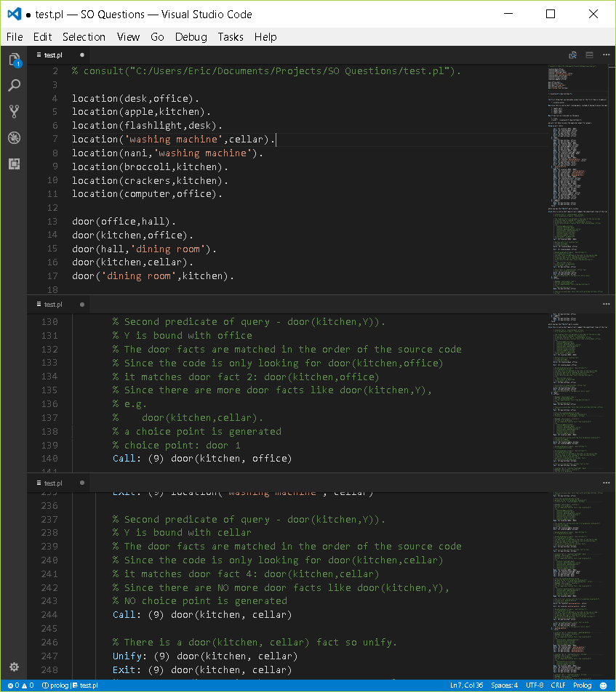Click 'Exit: (9) door(kitchen, cellar)' line 248
This screenshot has width=616, height=692.
click(202, 670)
